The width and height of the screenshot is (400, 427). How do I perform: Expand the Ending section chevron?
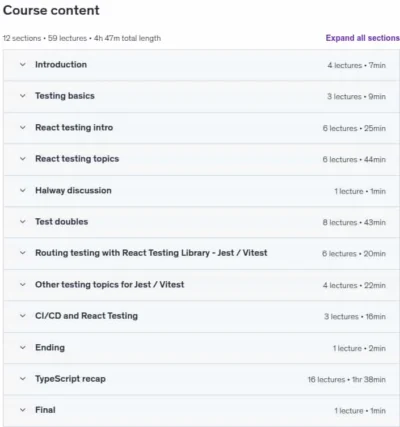click(23, 347)
